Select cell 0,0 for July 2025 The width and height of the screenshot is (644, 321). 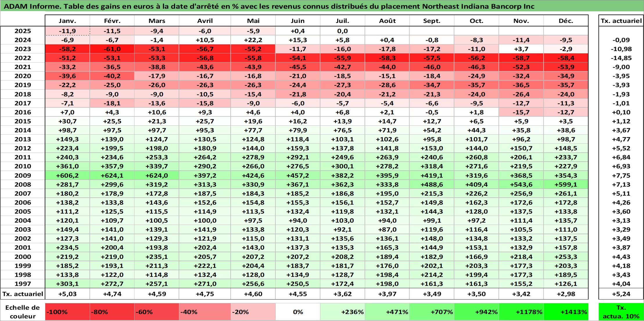(342, 31)
